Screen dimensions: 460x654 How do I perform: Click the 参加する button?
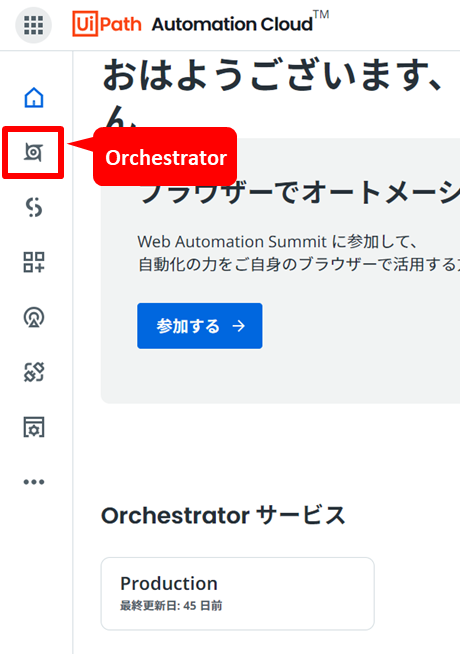point(200,326)
